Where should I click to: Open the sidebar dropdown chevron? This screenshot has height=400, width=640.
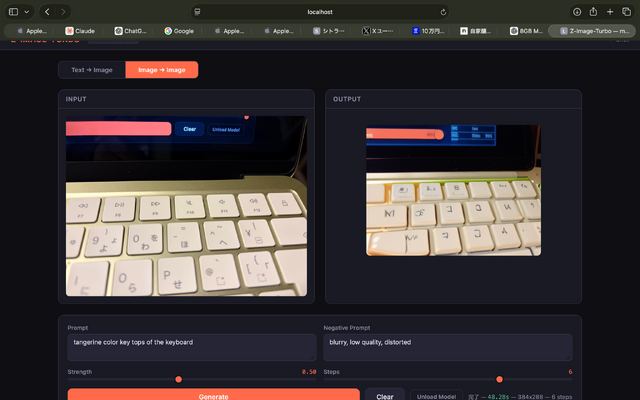click(x=27, y=11)
